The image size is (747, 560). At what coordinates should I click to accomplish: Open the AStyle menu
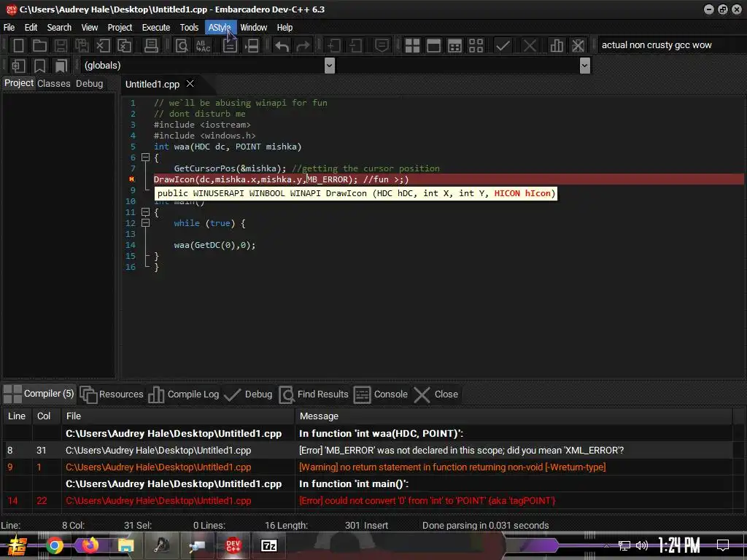pyautogui.click(x=220, y=27)
